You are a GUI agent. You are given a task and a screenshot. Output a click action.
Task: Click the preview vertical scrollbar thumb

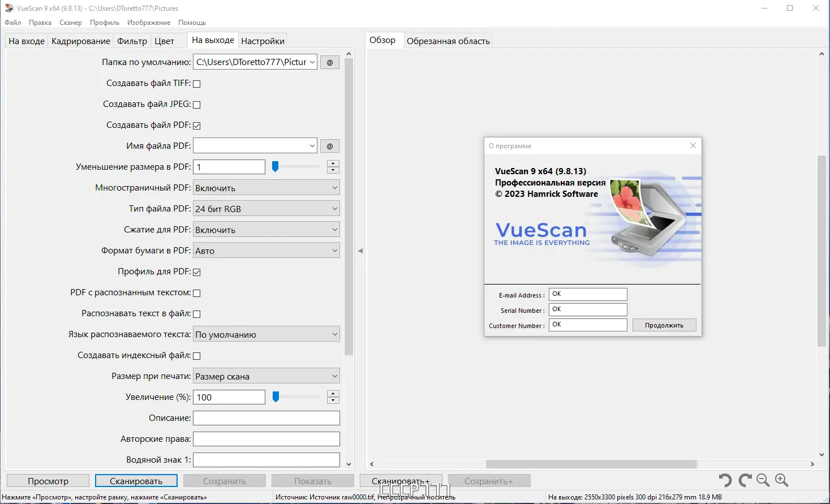[x=822, y=251]
